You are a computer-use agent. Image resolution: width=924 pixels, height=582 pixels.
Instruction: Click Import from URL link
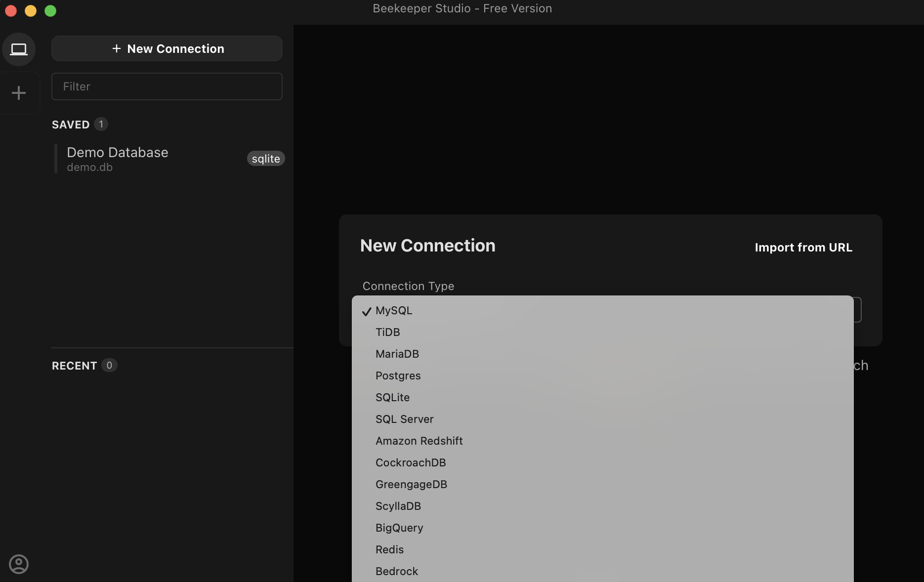pos(803,248)
